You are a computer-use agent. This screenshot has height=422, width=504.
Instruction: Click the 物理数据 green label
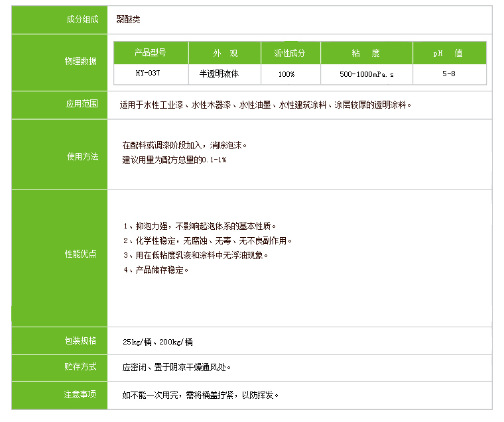pos(81,61)
